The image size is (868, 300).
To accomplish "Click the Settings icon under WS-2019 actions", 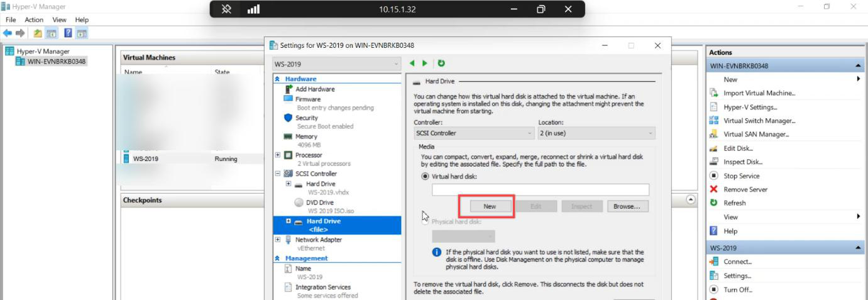I will click(x=713, y=275).
